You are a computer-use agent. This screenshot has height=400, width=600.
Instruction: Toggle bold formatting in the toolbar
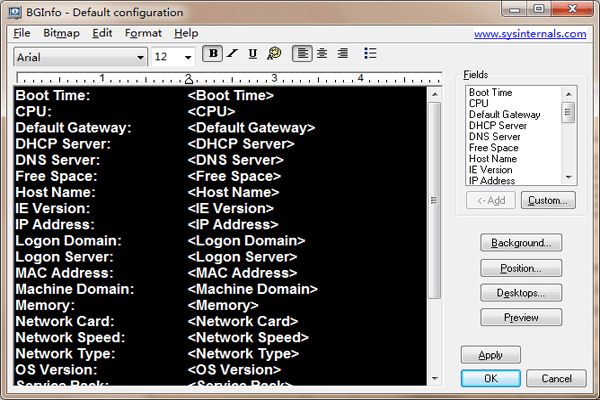coord(212,54)
